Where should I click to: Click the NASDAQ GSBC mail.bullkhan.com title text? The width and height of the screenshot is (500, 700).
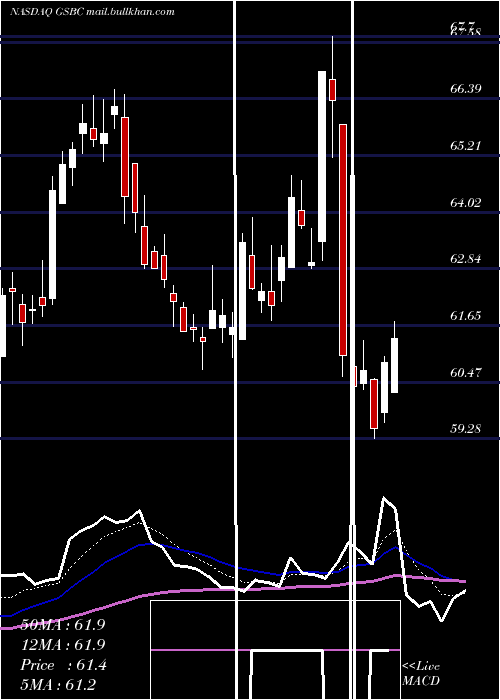pyautogui.click(x=92, y=12)
